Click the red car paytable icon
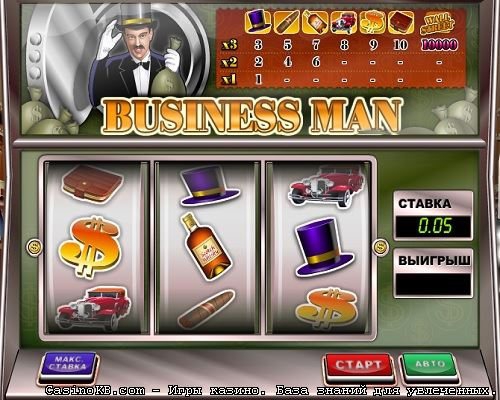 344,22
